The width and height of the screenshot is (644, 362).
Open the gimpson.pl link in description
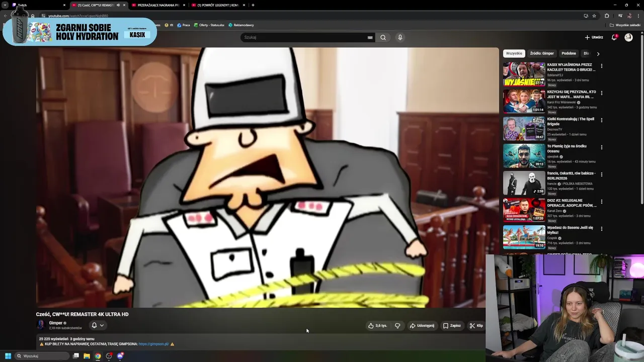pos(153,344)
